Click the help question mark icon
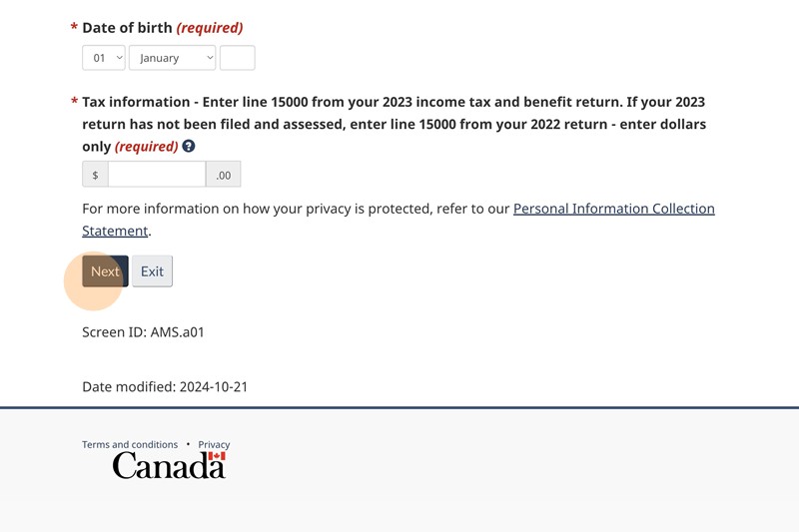The height and width of the screenshot is (532, 799). click(189, 147)
